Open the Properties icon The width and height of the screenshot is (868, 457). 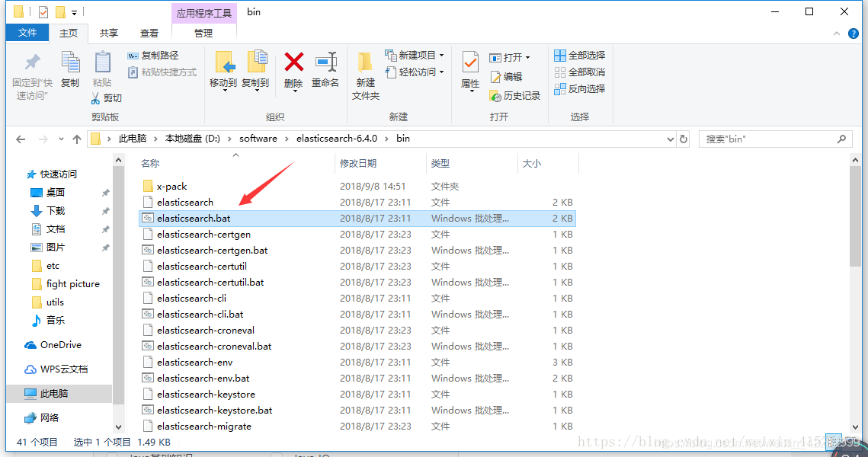click(x=470, y=62)
